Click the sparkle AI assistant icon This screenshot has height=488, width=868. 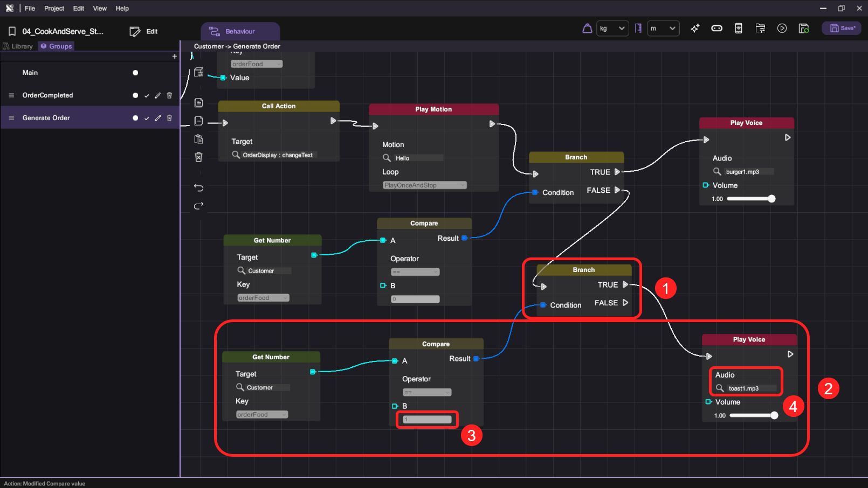(x=695, y=29)
